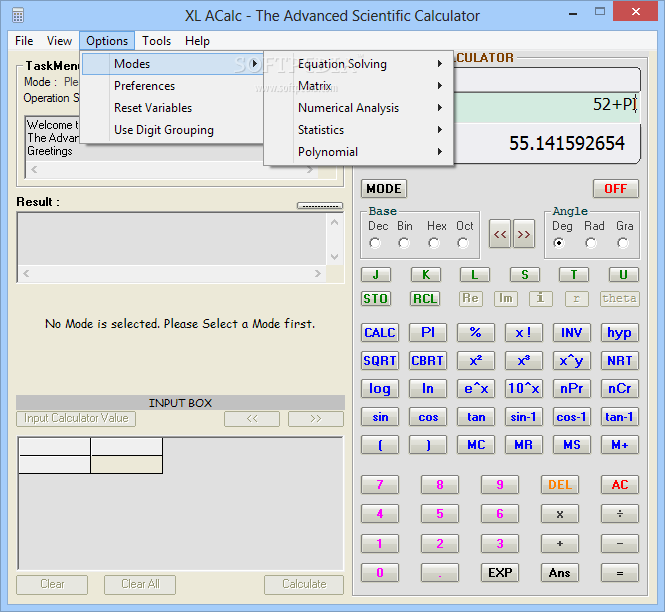Select the Bin base radio button
Screen dimensions: 665x612
[x=404, y=243]
